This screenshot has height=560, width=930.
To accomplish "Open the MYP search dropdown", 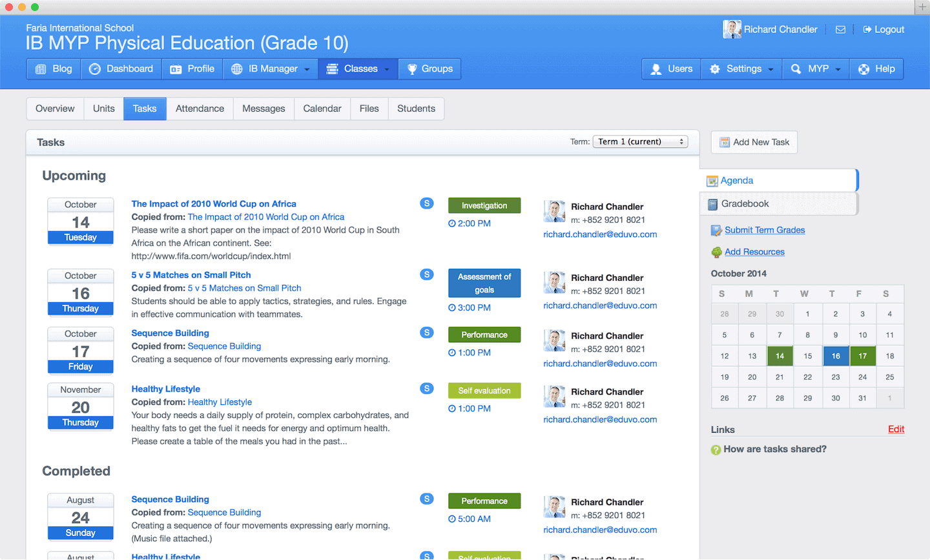I will (816, 69).
